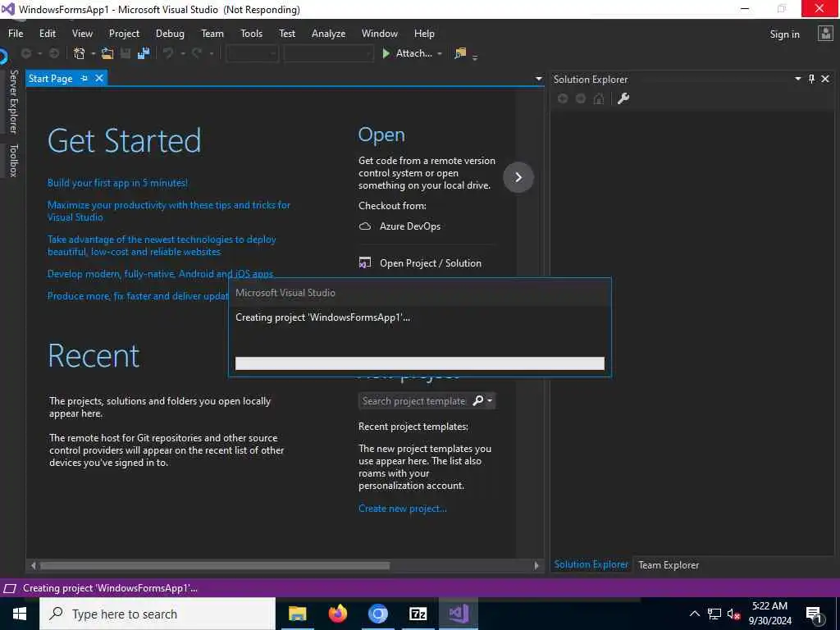Click the round right-arrow button in Open section
Image resolution: width=840 pixels, height=630 pixels.
[518, 177]
